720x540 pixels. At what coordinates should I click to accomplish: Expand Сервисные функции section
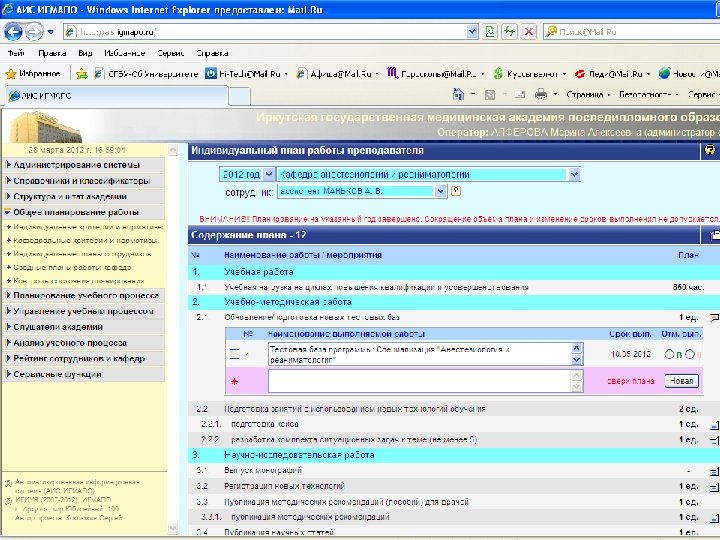(x=84, y=374)
